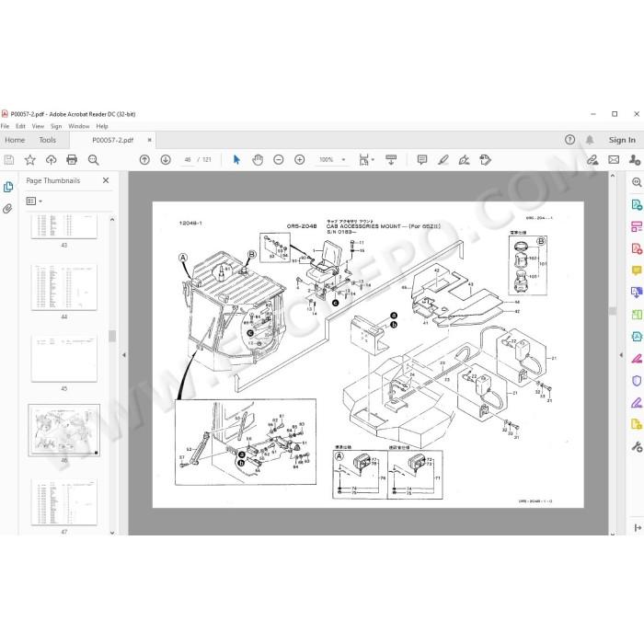Expand the zoom level dropdown at 100%
Screen dimensions: 644x644
coord(343,160)
